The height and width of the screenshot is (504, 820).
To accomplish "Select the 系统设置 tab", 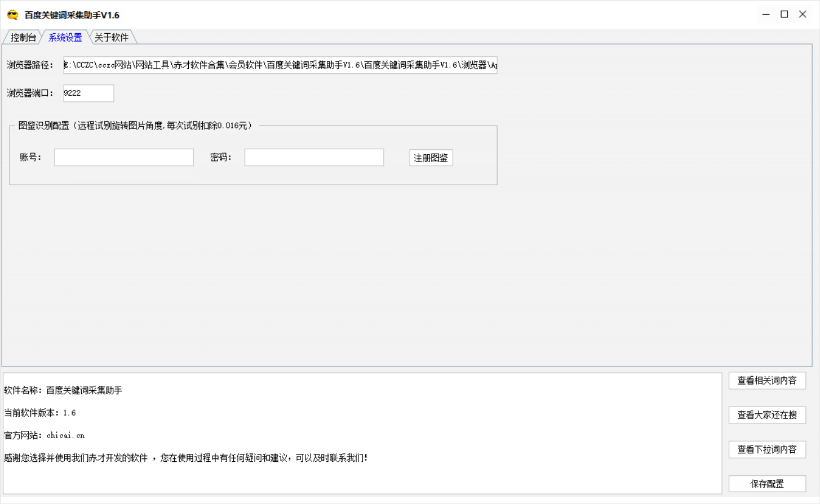I will [x=65, y=37].
